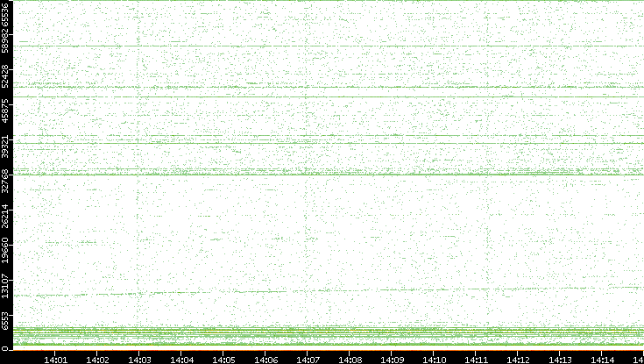Image resolution: width=644 pixels, height=364 pixels.
Task: Click the 14:05 time axis label
Action: [x=223, y=360]
